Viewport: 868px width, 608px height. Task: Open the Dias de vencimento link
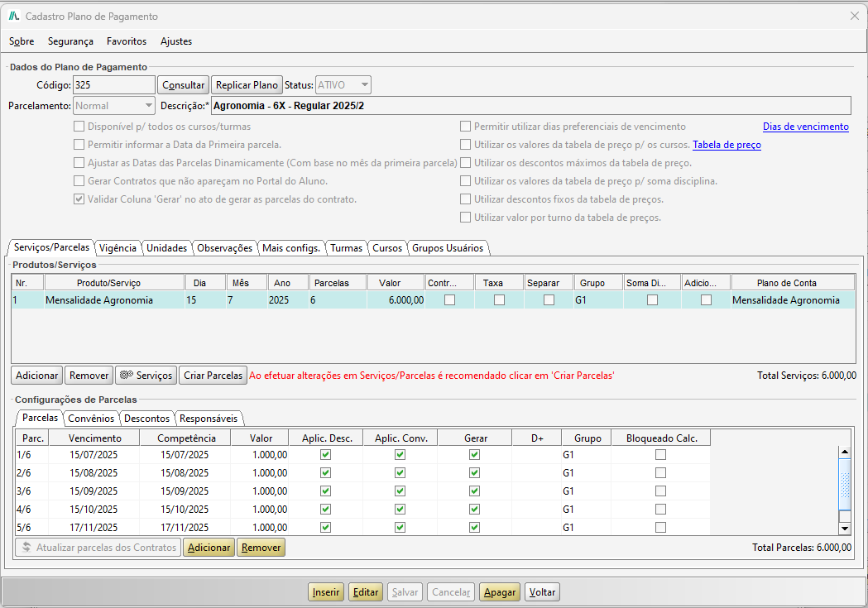click(805, 127)
